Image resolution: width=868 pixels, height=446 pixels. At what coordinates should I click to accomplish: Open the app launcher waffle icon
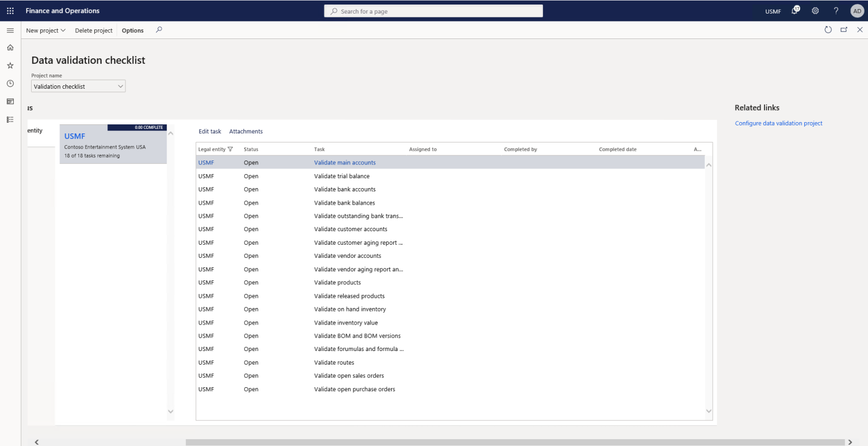[x=10, y=10]
